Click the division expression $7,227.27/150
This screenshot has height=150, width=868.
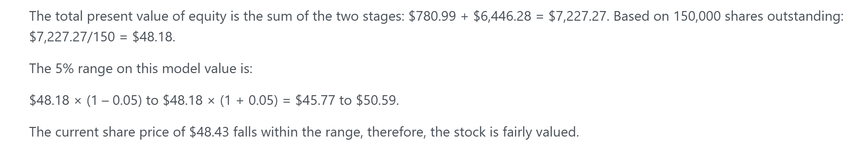point(72,37)
